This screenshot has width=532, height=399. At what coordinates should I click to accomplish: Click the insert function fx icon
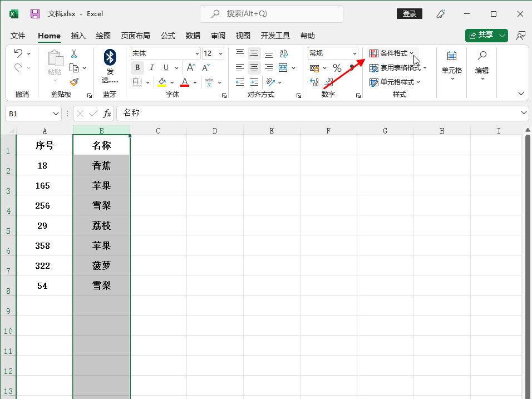click(x=107, y=114)
